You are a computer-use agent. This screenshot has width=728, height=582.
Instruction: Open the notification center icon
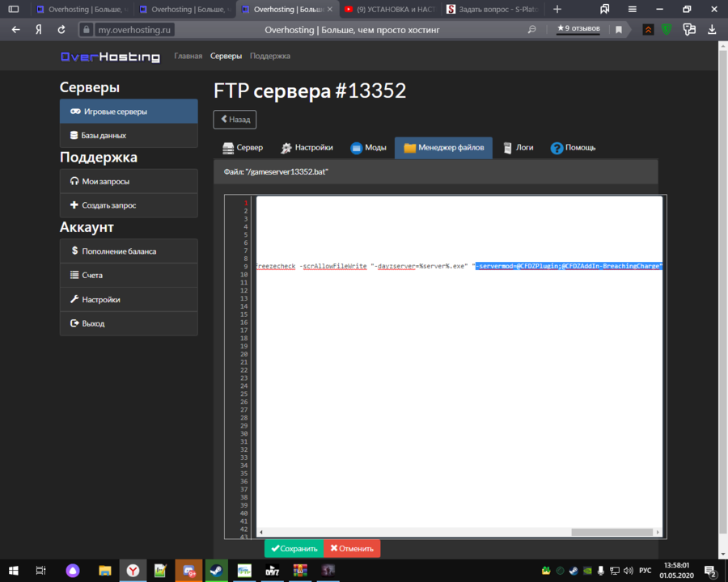click(710, 571)
